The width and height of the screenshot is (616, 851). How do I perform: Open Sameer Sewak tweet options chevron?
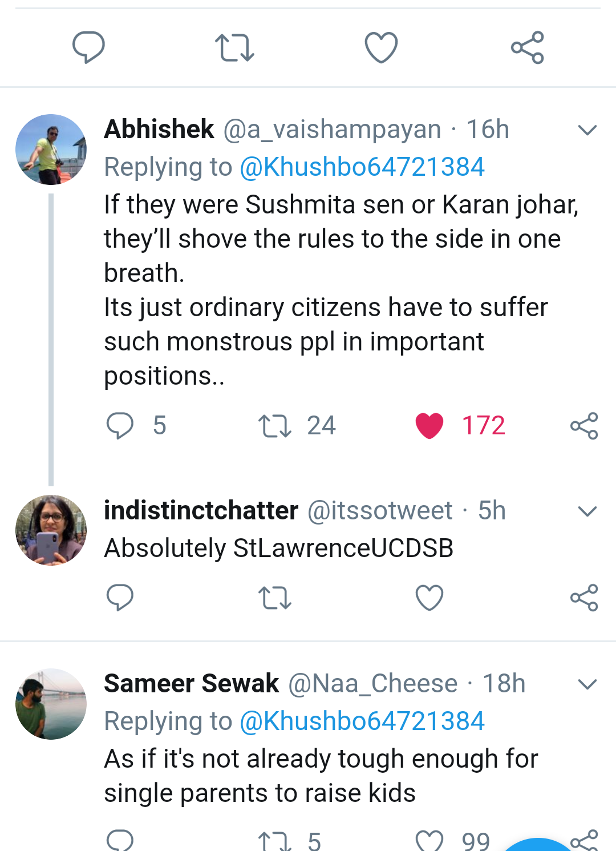(587, 684)
